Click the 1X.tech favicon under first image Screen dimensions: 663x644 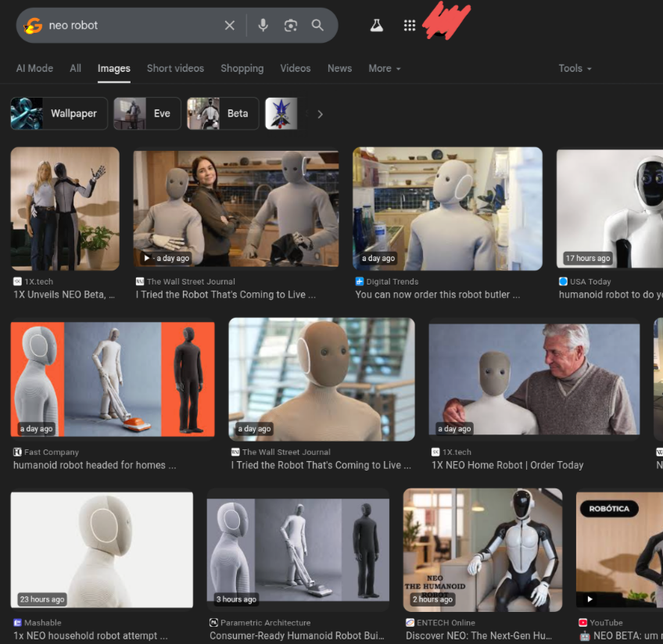(17, 281)
